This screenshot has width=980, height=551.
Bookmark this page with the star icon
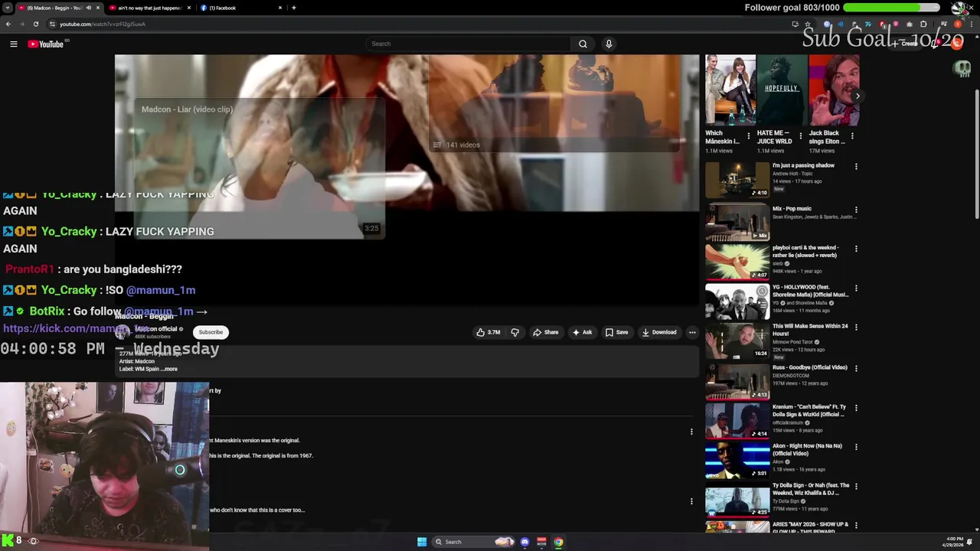(807, 24)
